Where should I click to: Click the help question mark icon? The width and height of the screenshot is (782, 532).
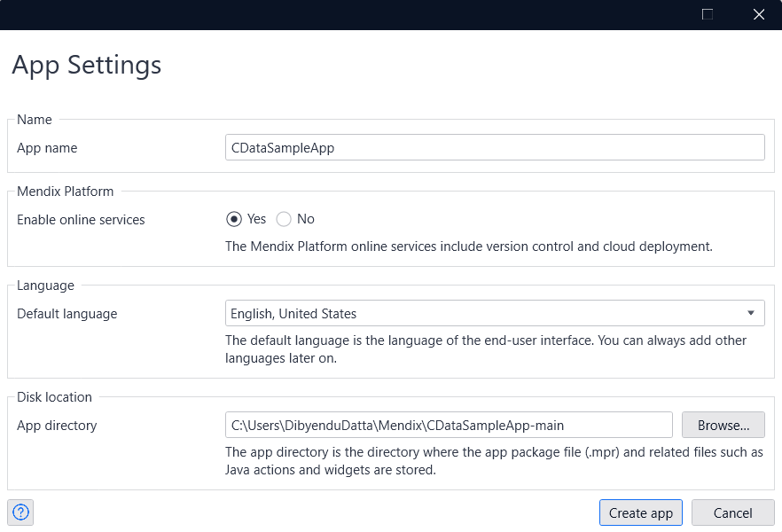[21, 512]
